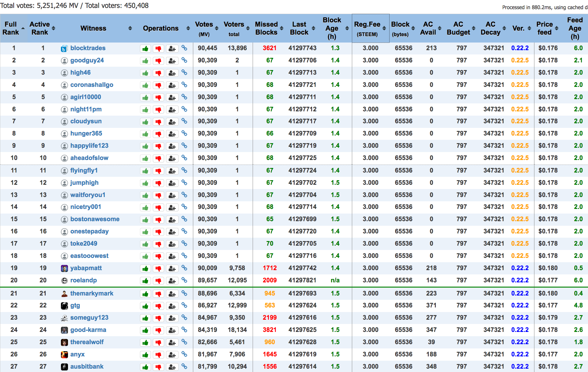The image size is (588, 372).
Task: Sort by Full Rank column header
Action: (x=11, y=28)
